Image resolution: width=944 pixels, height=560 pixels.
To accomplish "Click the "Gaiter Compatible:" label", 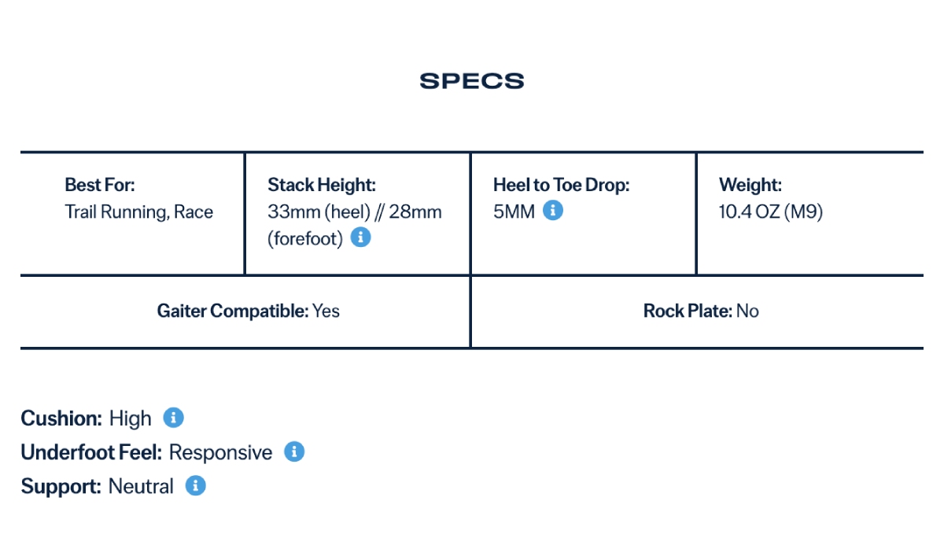I will [x=233, y=311].
